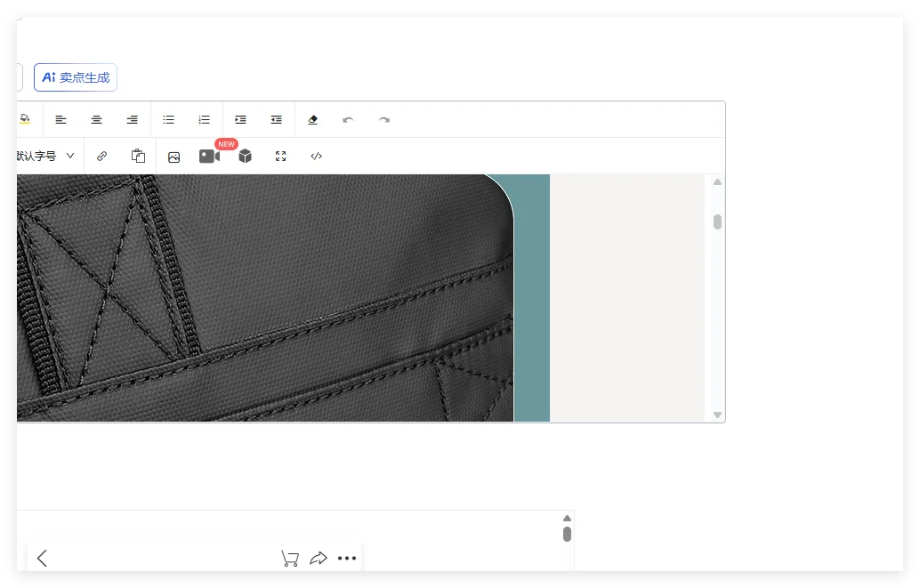Click the editor scrollbar down arrow
The height and width of the screenshot is (588, 920).
click(717, 415)
